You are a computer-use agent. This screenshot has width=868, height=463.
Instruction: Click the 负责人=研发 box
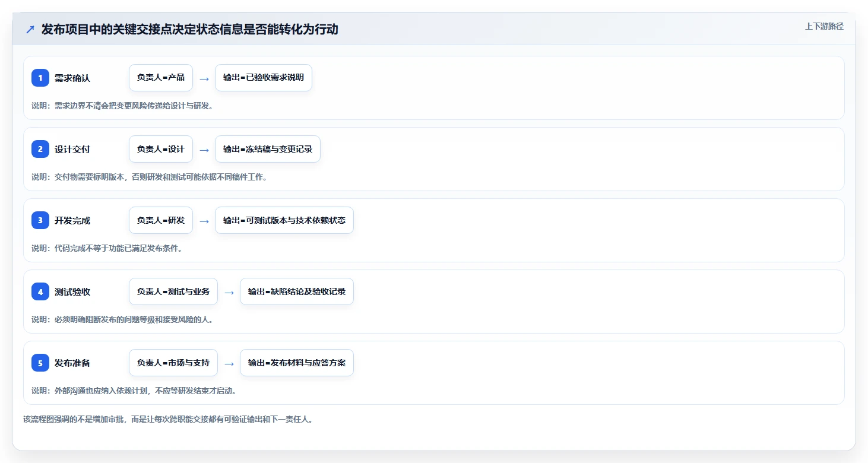tap(161, 220)
